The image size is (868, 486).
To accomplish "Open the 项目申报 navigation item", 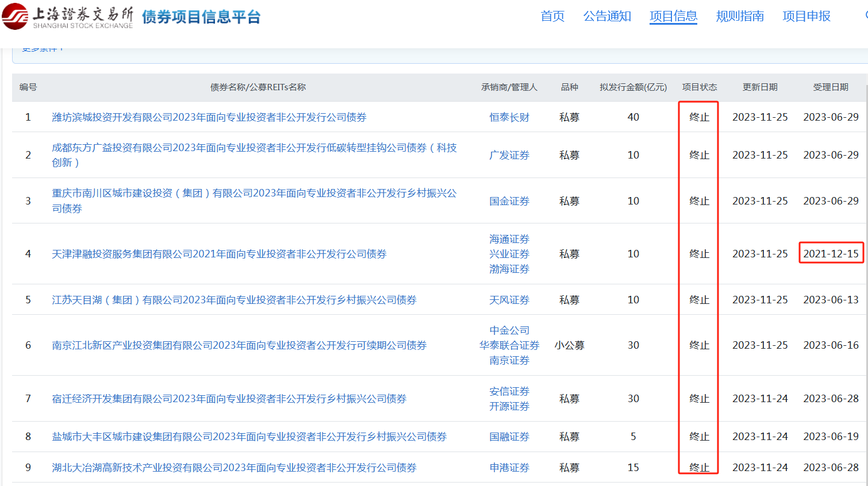I will [x=806, y=16].
